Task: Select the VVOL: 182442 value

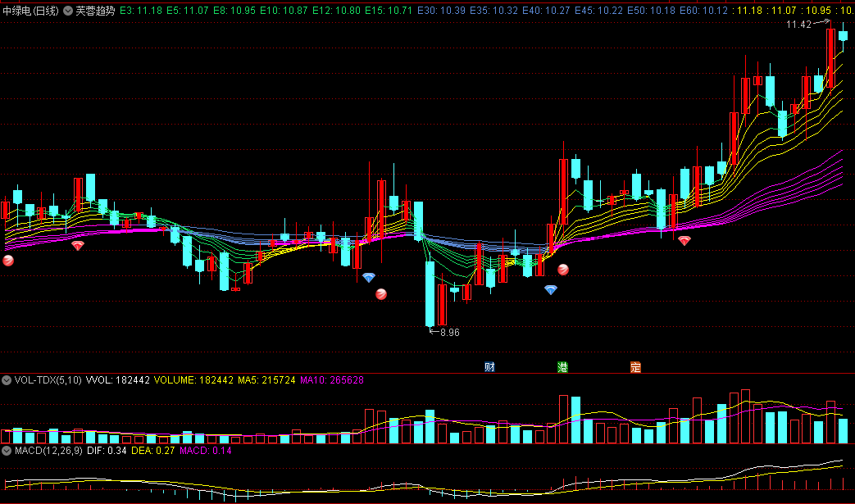Action: [118, 380]
